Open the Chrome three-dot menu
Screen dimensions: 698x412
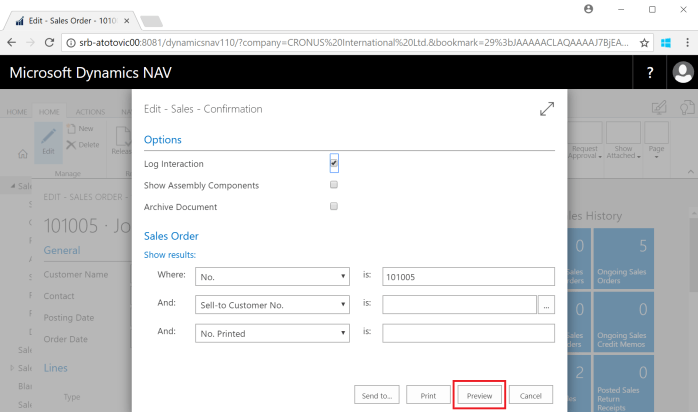(x=685, y=43)
